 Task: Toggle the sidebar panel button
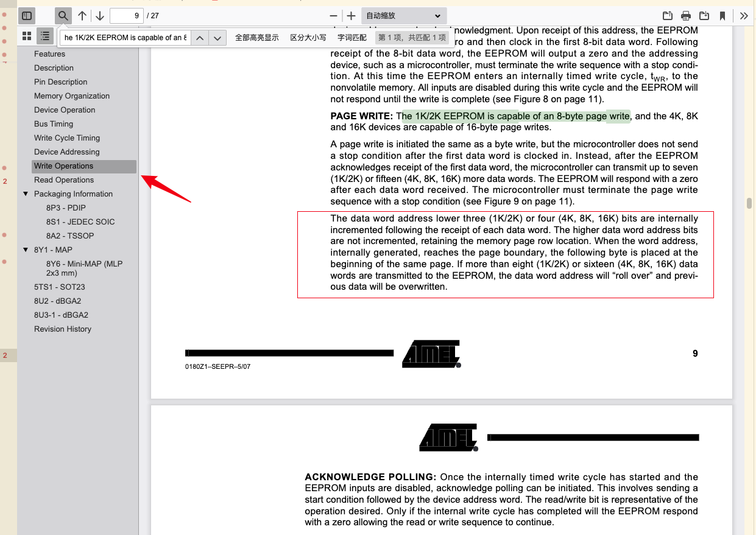pos(27,16)
